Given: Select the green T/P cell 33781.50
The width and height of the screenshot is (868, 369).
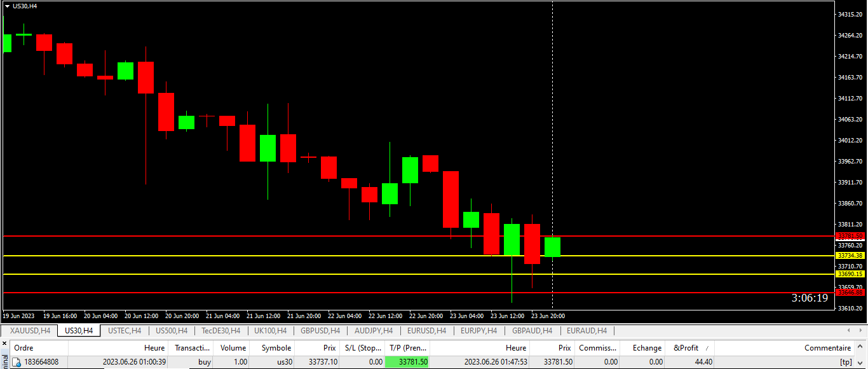Looking at the screenshot, I should point(407,362).
